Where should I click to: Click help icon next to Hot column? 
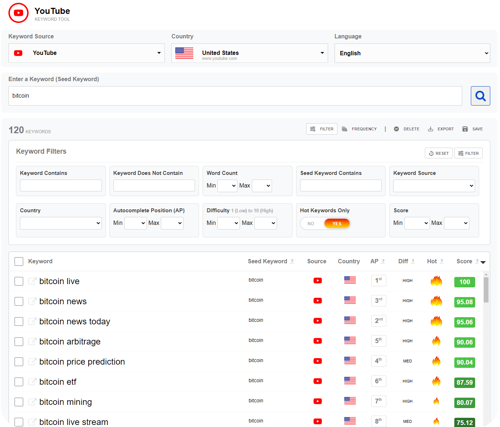coord(441,261)
